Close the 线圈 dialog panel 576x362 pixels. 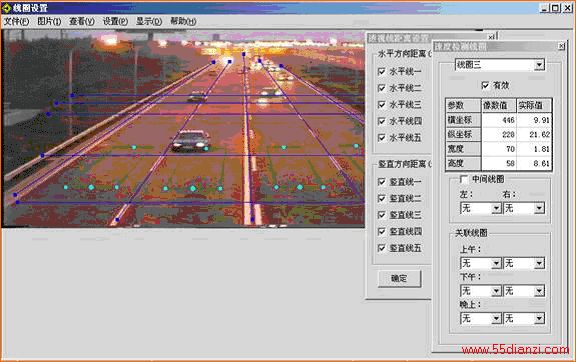pos(561,46)
